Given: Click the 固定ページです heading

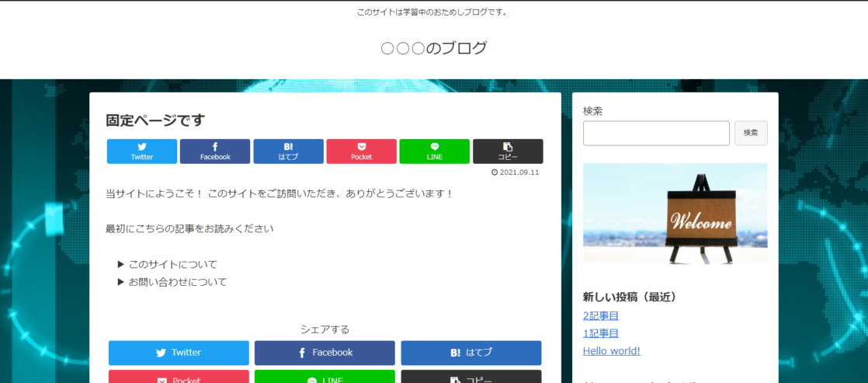Looking at the screenshot, I should (x=155, y=120).
